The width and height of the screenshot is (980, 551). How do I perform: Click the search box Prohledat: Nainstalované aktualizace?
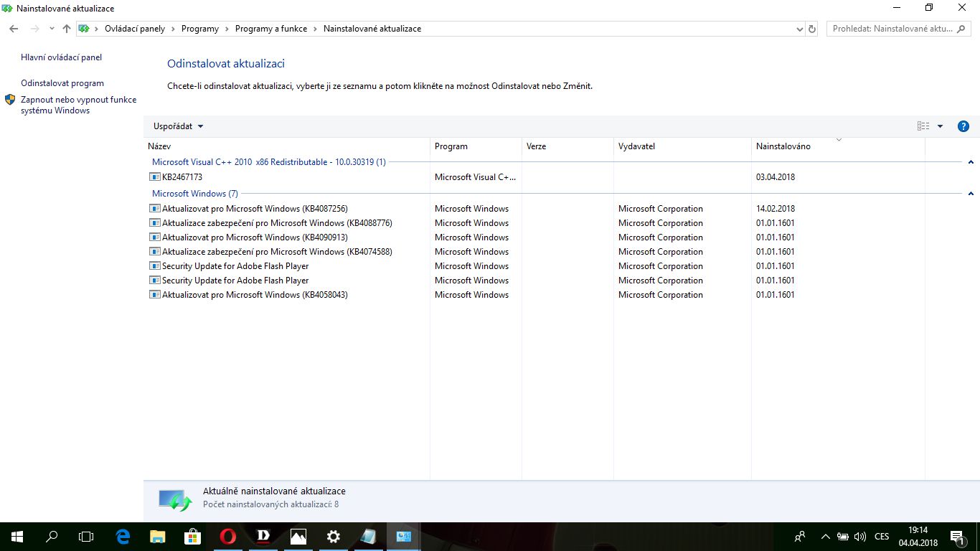pyautogui.click(x=892, y=29)
